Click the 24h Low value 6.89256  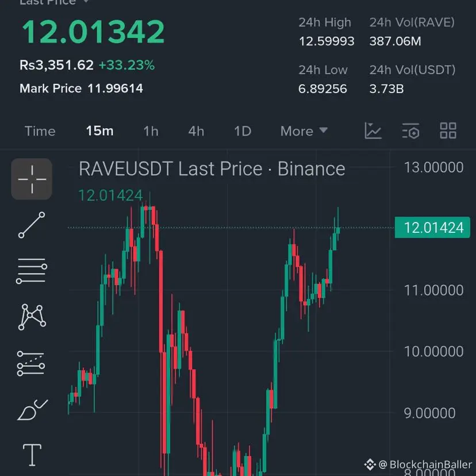coord(323,89)
